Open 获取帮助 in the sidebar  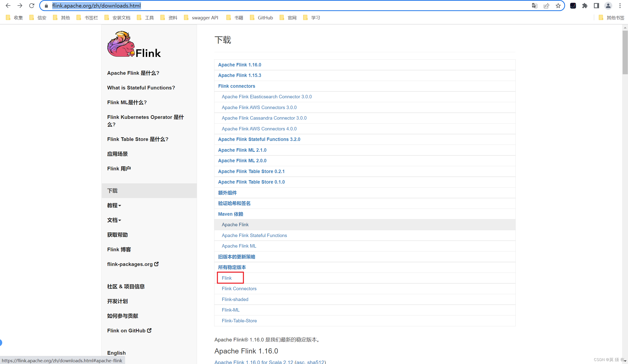click(117, 235)
